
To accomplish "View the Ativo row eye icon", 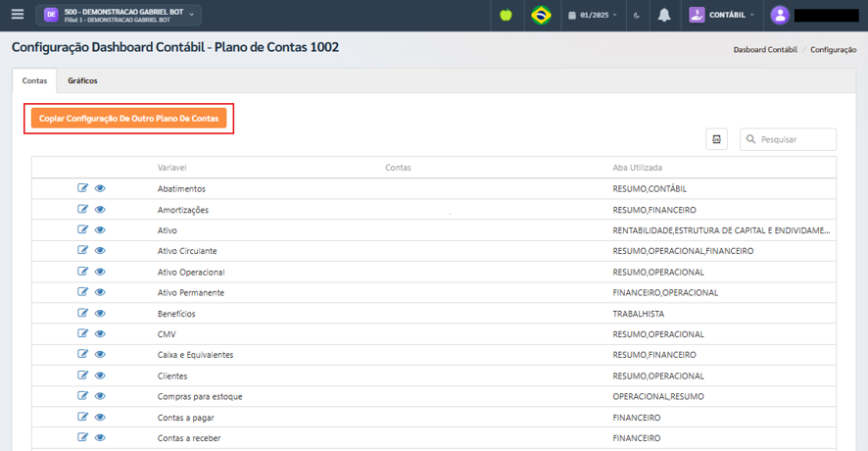I will coord(100,230).
